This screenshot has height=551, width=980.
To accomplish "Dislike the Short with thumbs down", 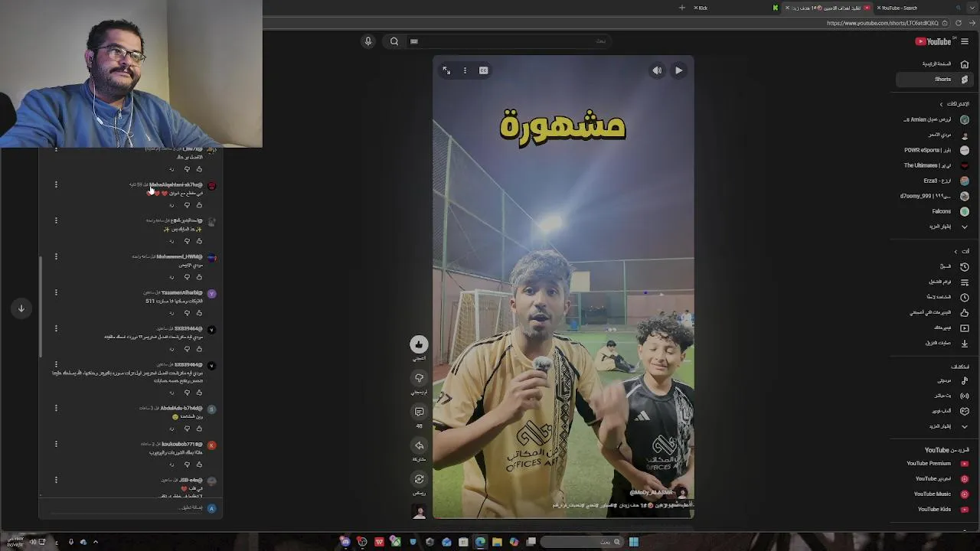I will (419, 378).
